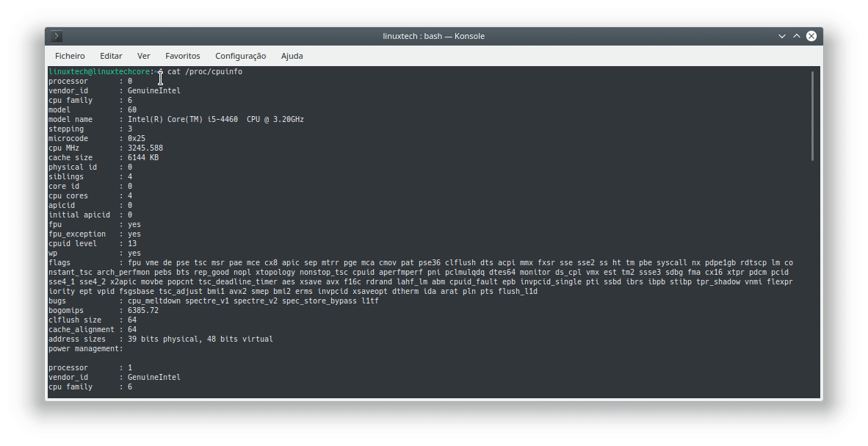Viewport: 868px width, 446px height.
Task: Close the Konsole window
Action: click(811, 36)
